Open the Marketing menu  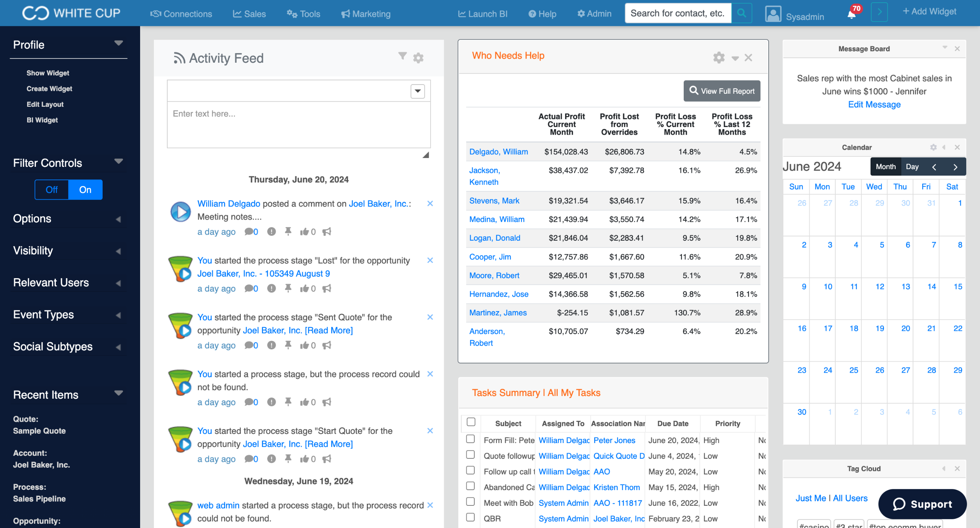tap(366, 14)
